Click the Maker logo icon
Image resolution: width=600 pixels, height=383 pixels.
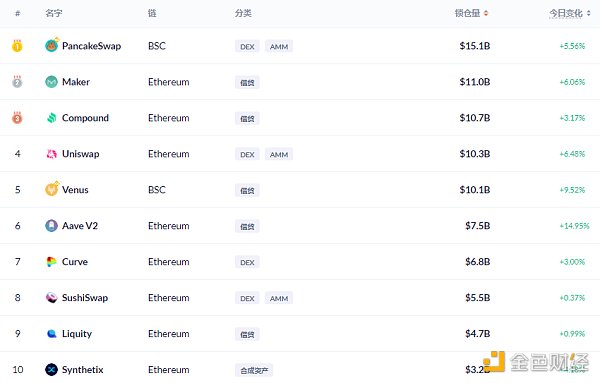coord(51,82)
